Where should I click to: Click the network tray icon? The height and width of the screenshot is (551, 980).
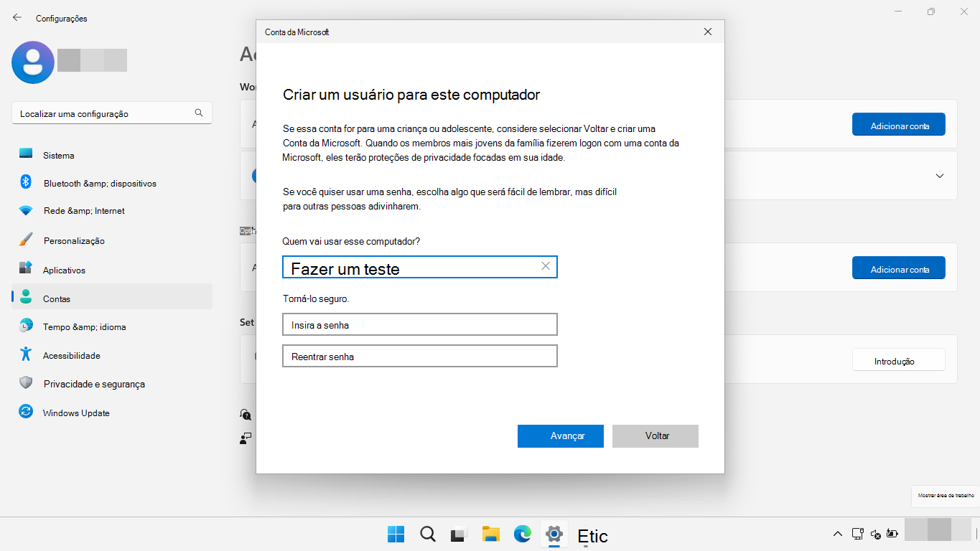coord(857,534)
